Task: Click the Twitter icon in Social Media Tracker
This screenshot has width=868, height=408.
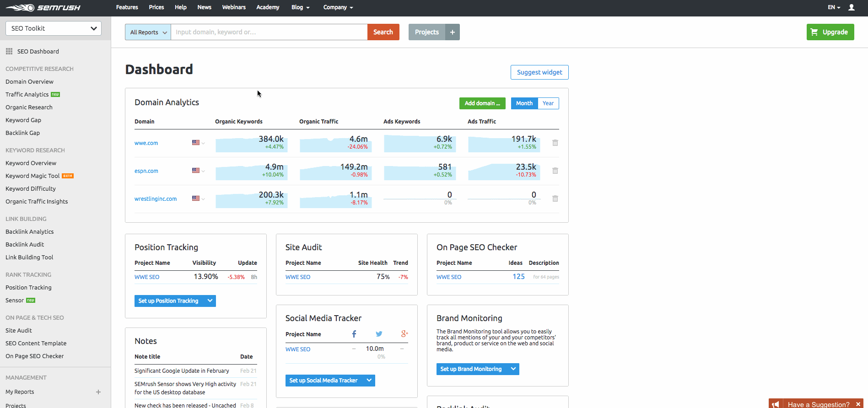Action: 379,334
